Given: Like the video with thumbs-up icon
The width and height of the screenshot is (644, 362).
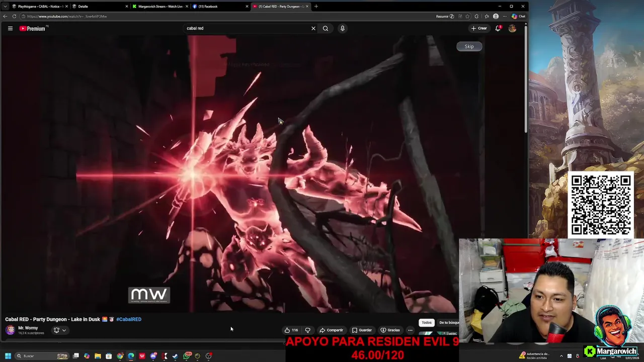Looking at the screenshot, I should coord(291,330).
